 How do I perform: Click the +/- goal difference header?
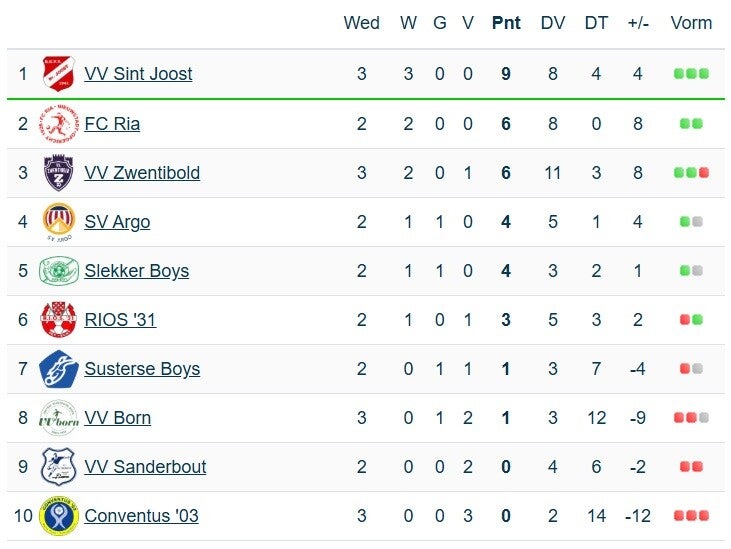[x=638, y=23]
